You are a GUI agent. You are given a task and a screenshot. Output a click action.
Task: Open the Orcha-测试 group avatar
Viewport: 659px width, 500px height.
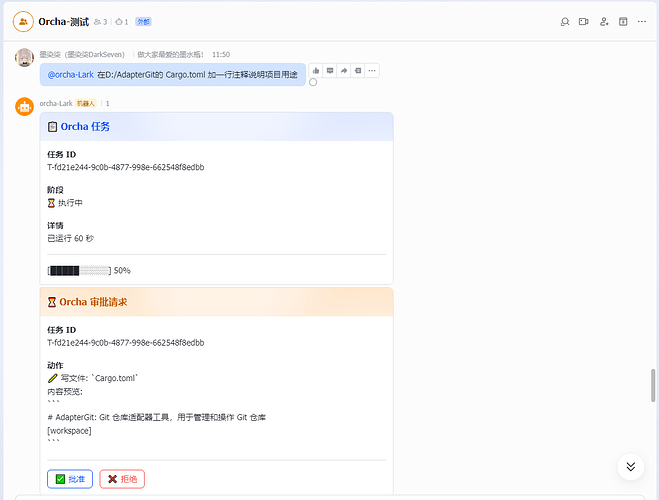tap(23, 21)
